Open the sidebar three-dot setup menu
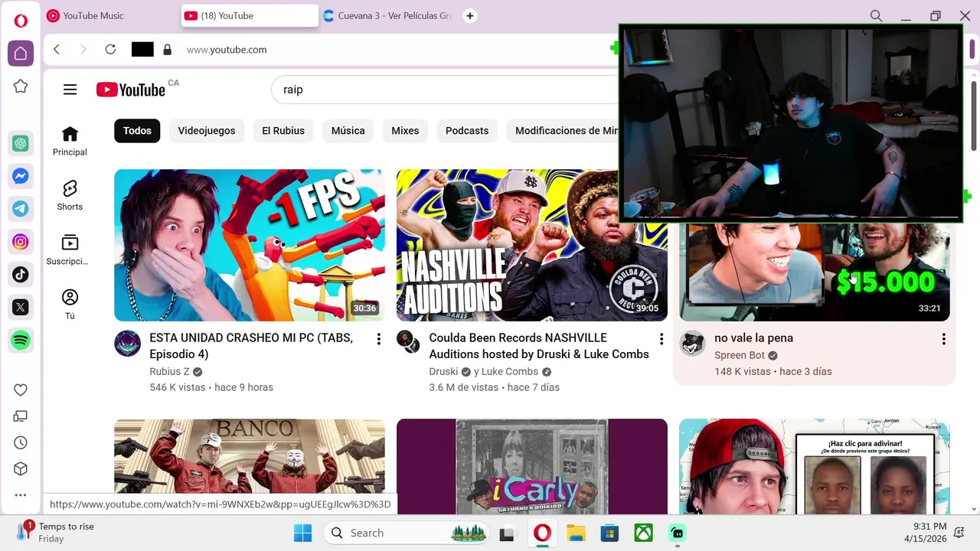This screenshot has width=980, height=551. click(x=21, y=495)
